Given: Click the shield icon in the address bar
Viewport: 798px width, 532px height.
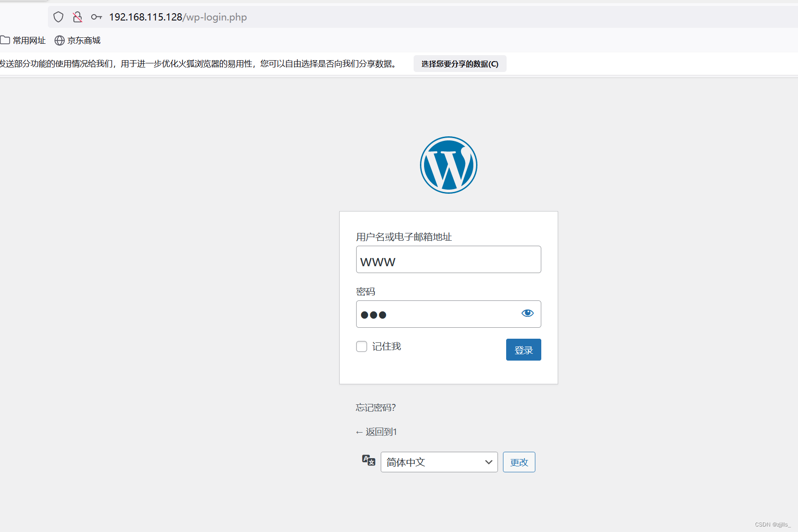Looking at the screenshot, I should click(58, 16).
